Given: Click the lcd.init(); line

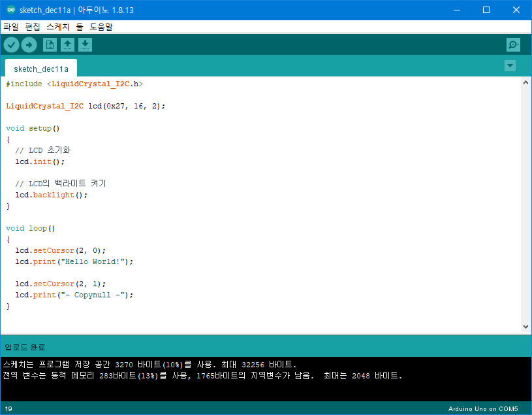Looking at the screenshot, I should [40, 161].
